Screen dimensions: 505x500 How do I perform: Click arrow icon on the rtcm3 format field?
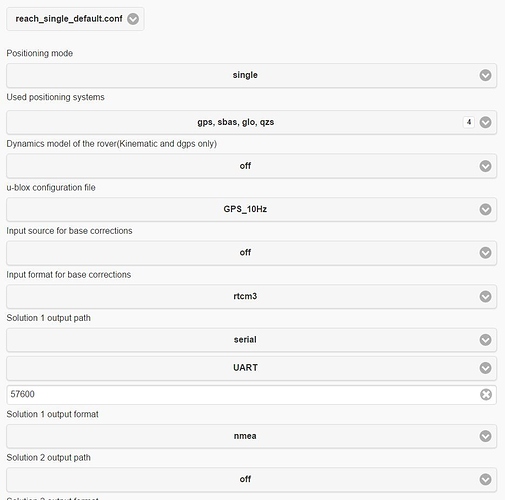pos(485,296)
